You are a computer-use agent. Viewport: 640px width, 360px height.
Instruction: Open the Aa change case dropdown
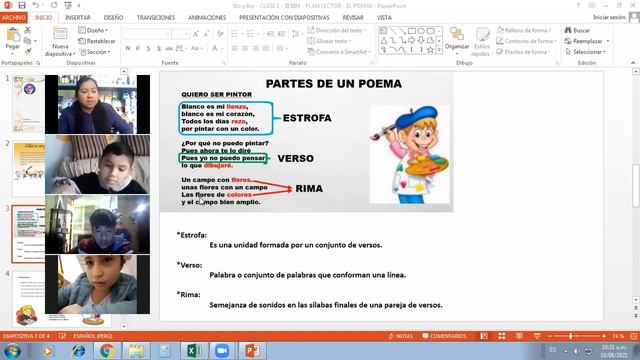pyautogui.click(x=197, y=48)
